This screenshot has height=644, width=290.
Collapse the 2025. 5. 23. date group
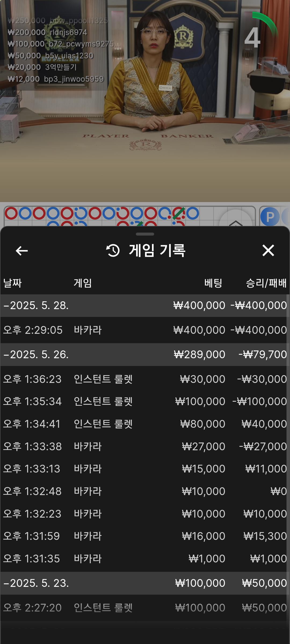point(36,583)
